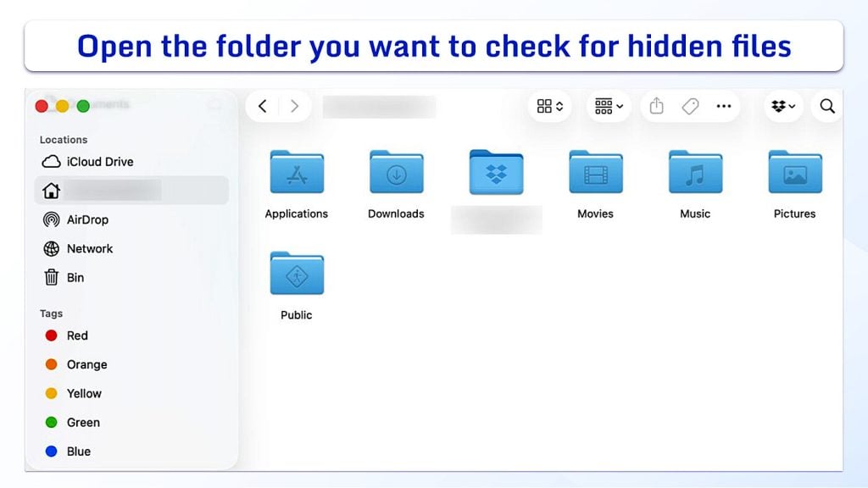Click the red close window button
868x488 pixels.
(42, 106)
